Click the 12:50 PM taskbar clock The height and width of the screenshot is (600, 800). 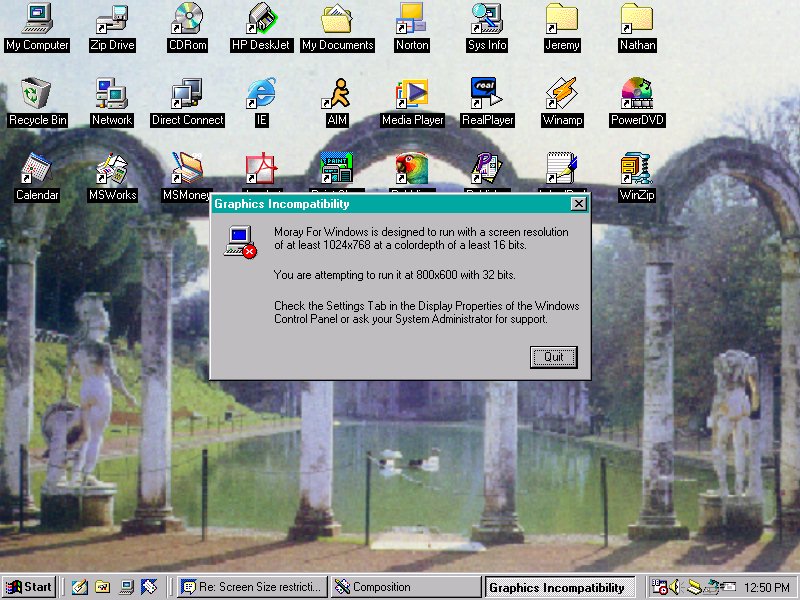tap(768, 587)
